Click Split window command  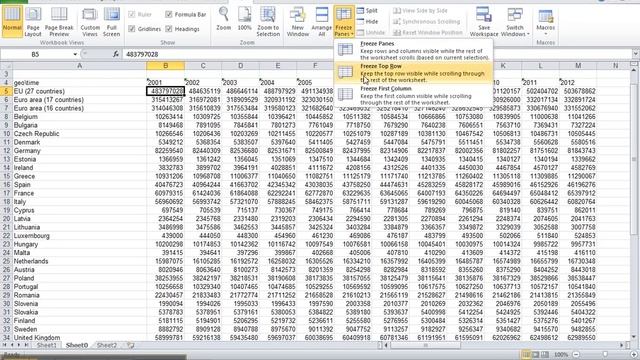pos(367,11)
